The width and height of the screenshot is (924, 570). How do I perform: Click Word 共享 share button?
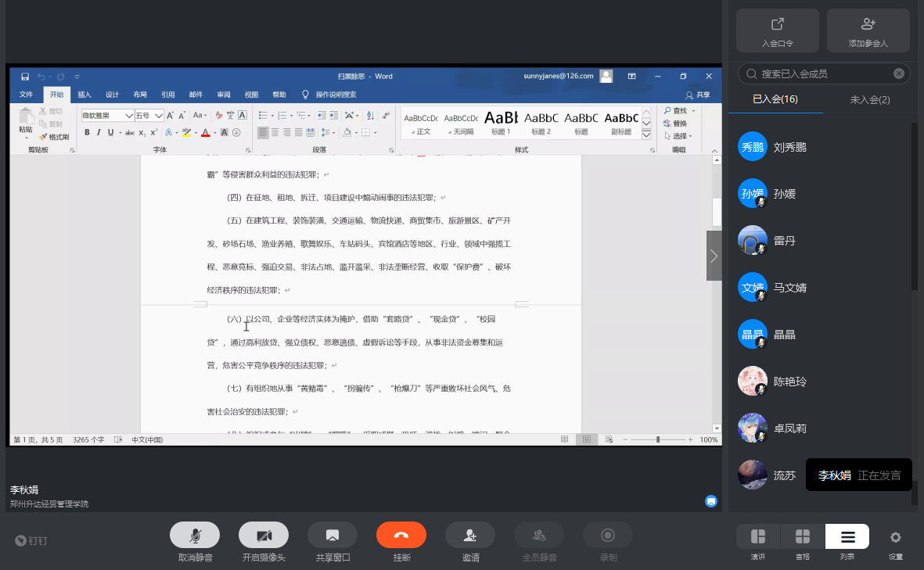coord(699,95)
